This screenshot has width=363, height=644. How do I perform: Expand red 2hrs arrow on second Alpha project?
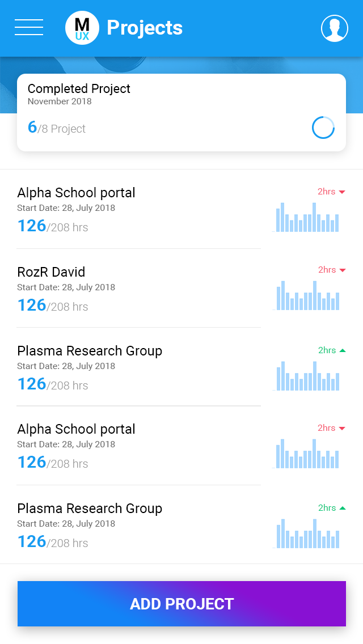342,429
